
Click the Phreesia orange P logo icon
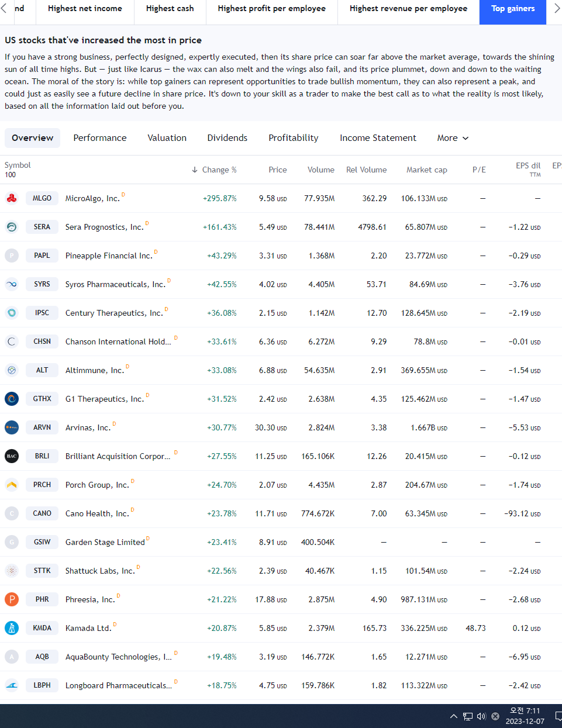click(x=12, y=599)
